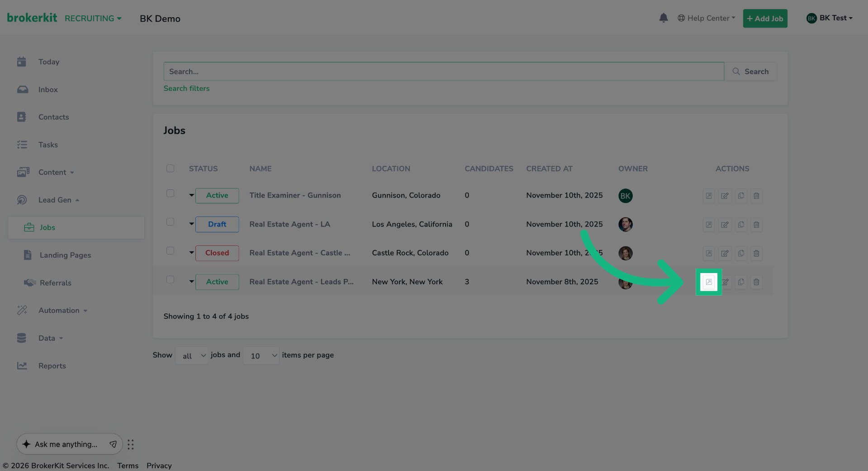Delete the highlighted Leads job via trash icon

click(756, 282)
